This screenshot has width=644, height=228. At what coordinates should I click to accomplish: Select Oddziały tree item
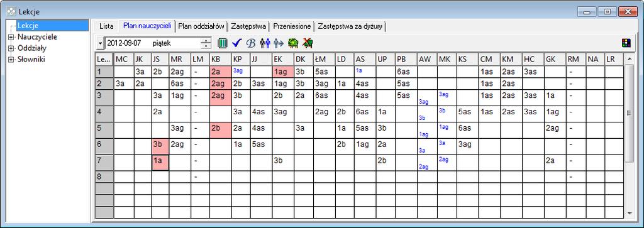tap(31, 48)
